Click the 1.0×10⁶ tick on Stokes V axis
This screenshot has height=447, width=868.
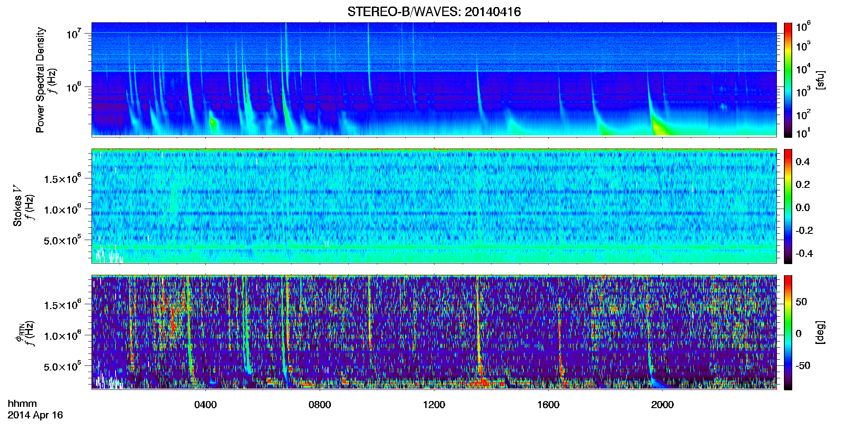point(63,209)
